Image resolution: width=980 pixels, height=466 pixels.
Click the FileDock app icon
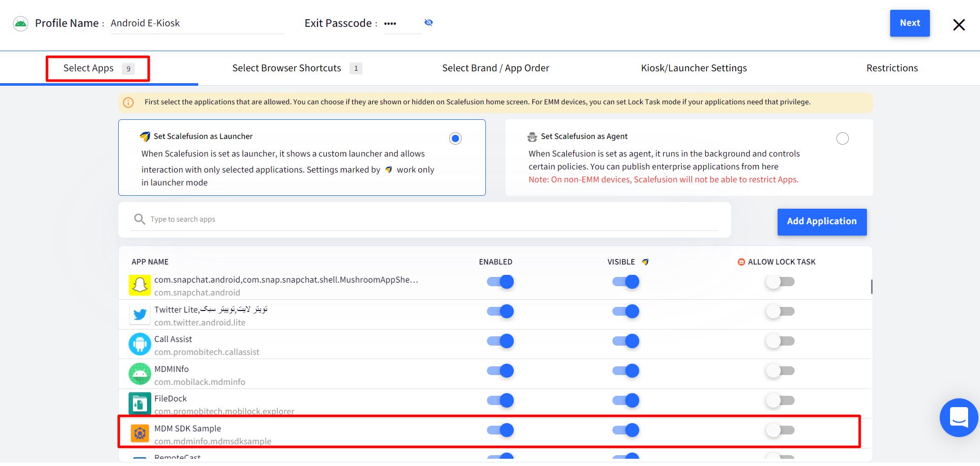coord(139,404)
